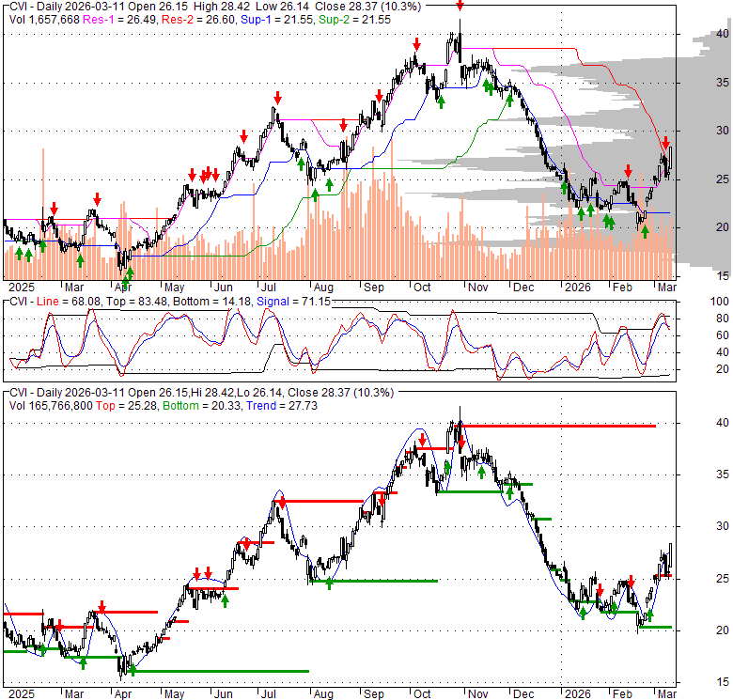Click the Nov label on bottom chart axis
Viewport: 733px width, 700px height.
pyautogui.click(x=477, y=694)
